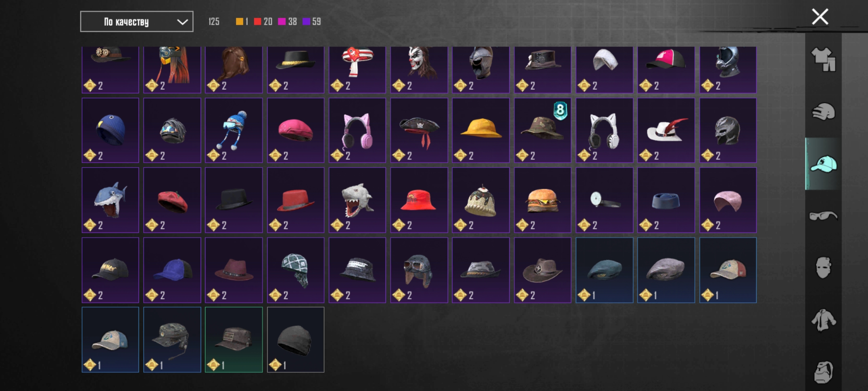Viewport: 868px width, 391px height.
Task: Open the jacket category in sidebar
Action: 824,320
